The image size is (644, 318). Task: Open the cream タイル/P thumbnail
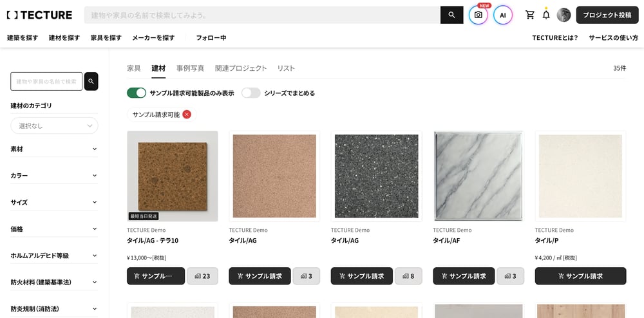(x=580, y=176)
